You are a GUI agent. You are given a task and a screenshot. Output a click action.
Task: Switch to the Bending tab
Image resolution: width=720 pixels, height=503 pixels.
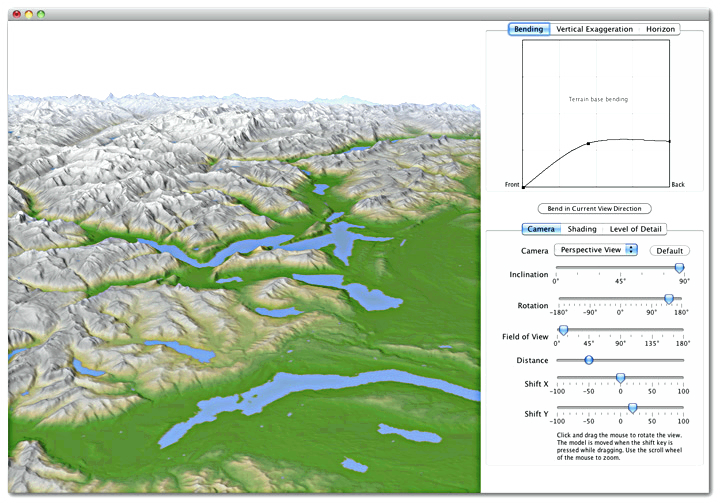click(529, 29)
